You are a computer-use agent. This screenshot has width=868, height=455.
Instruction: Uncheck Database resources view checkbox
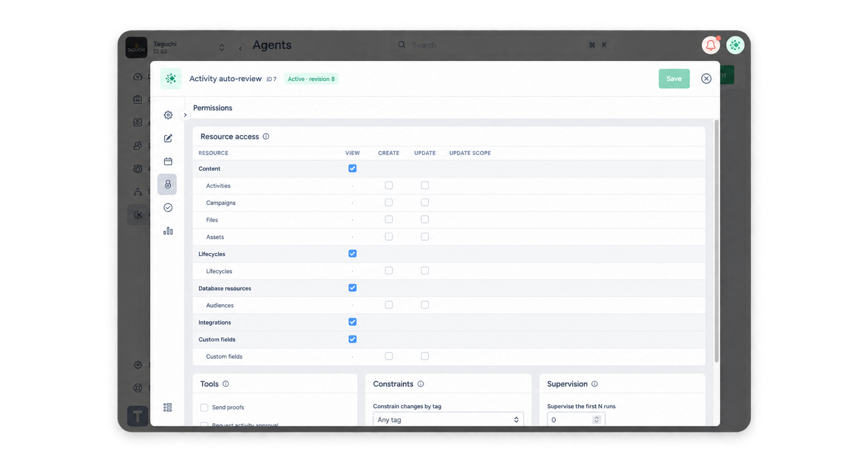coord(352,288)
